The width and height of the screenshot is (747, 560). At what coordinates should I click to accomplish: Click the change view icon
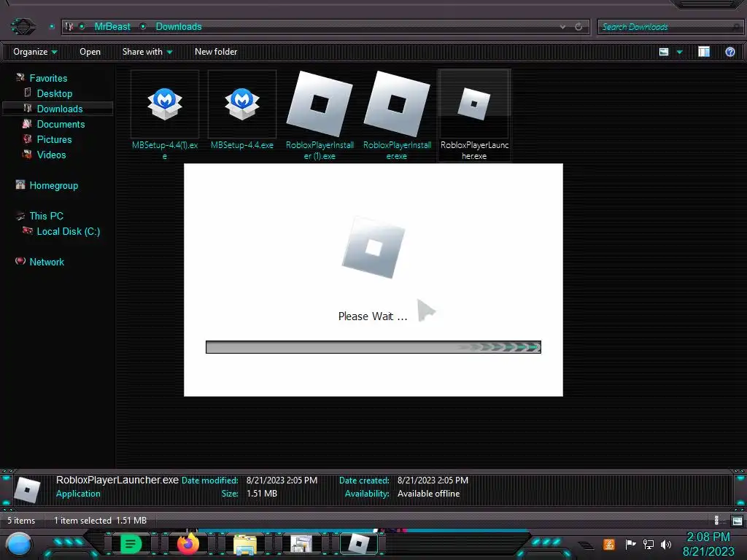pyautogui.click(x=664, y=52)
